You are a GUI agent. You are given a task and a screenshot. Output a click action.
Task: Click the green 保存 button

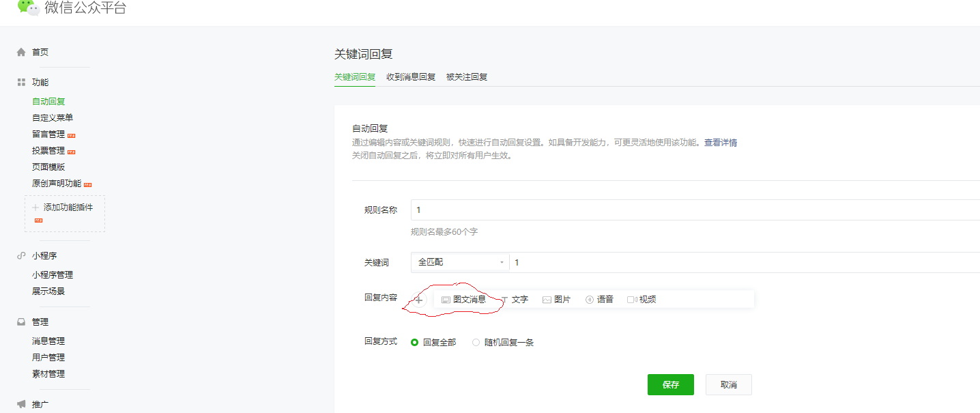[671, 384]
